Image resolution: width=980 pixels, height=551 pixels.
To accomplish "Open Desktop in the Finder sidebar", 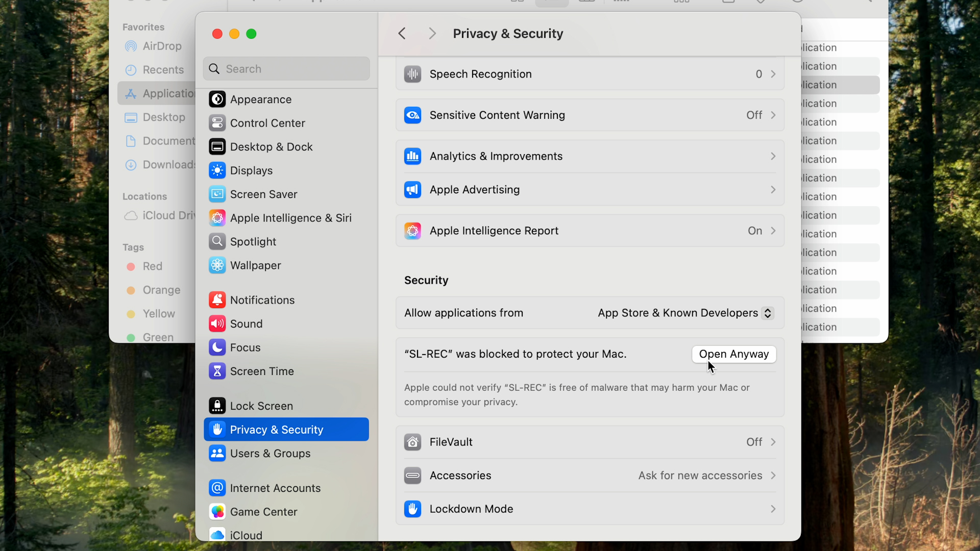I will click(x=155, y=117).
